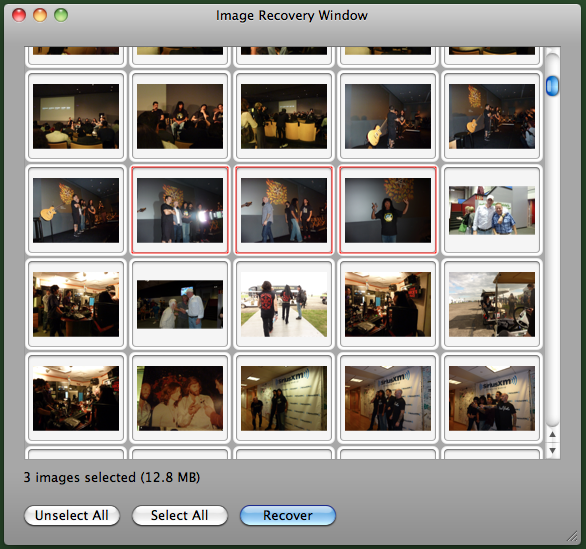The height and width of the screenshot is (549, 586).
Task: Select thumbnail with large guitar in foreground
Action: [x=388, y=116]
